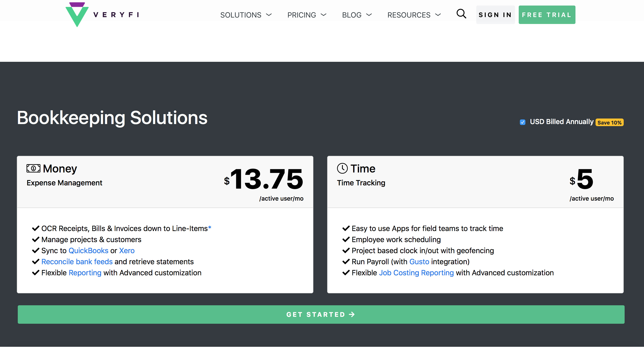The image size is (644, 362).
Task: Click the Expense Management subtitle
Action: pyautogui.click(x=65, y=183)
